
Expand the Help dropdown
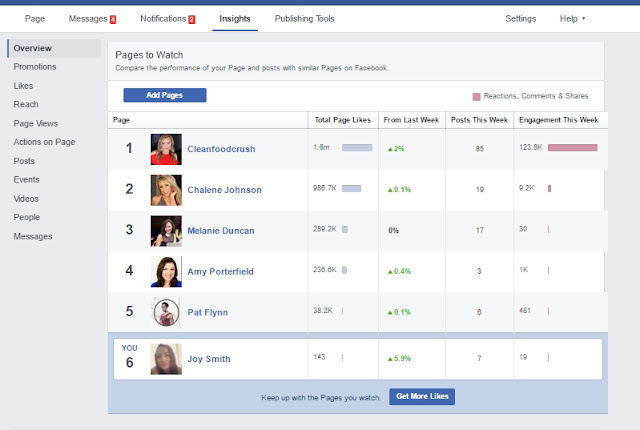[572, 19]
